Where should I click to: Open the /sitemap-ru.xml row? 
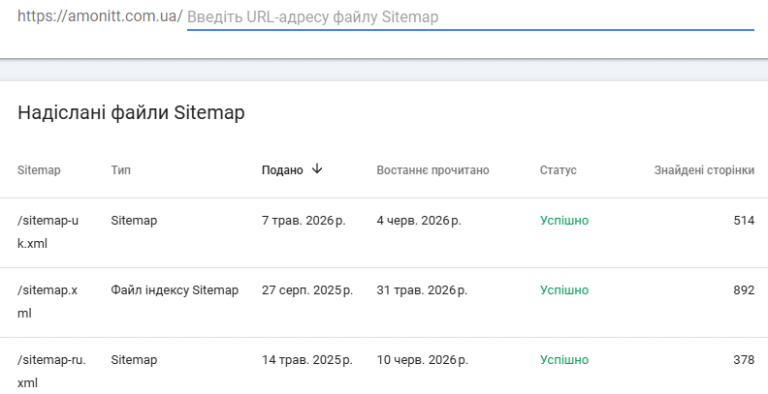[384, 366]
